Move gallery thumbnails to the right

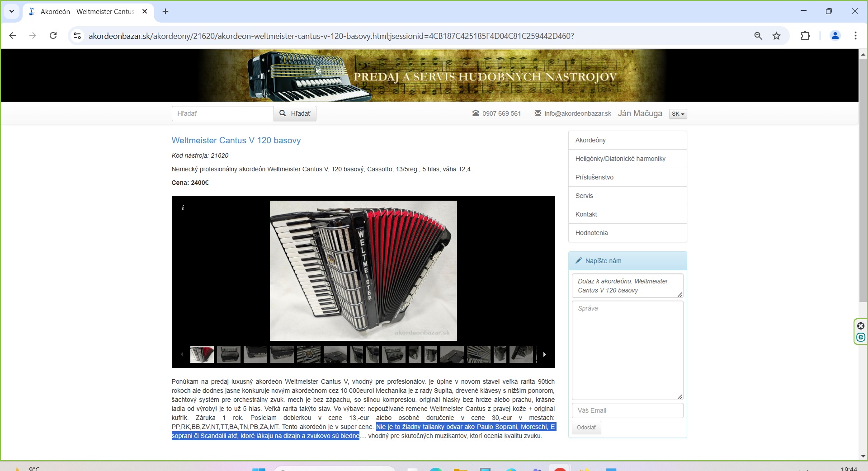tap(544, 354)
